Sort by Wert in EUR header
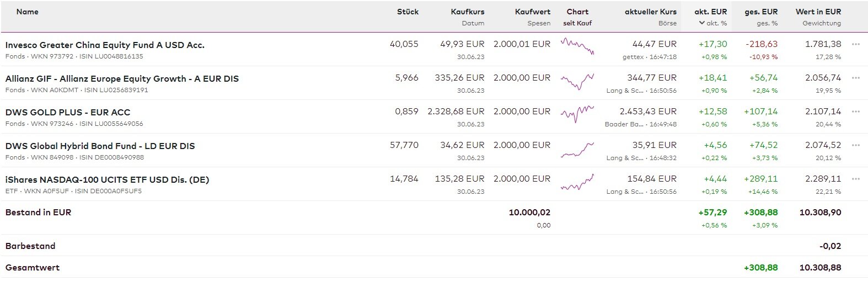The width and height of the screenshot is (868, 297). pyautogui.click(x=818, y=12)
